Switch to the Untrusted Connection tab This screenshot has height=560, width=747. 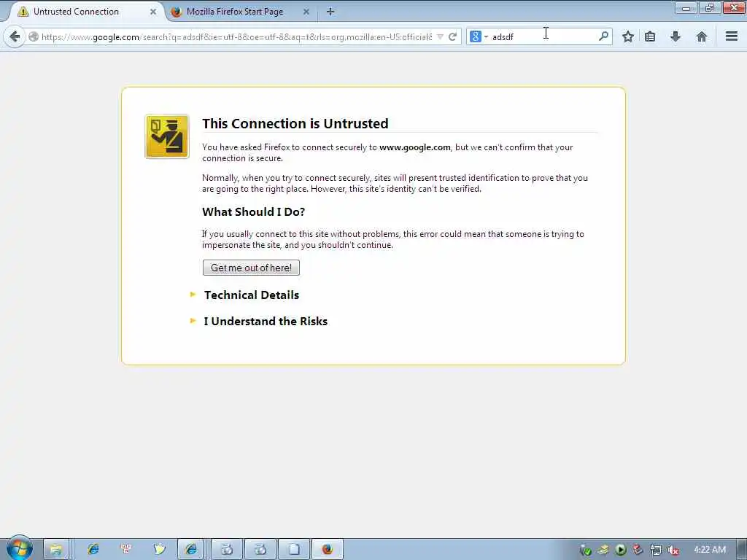click(x=85, y=12)
